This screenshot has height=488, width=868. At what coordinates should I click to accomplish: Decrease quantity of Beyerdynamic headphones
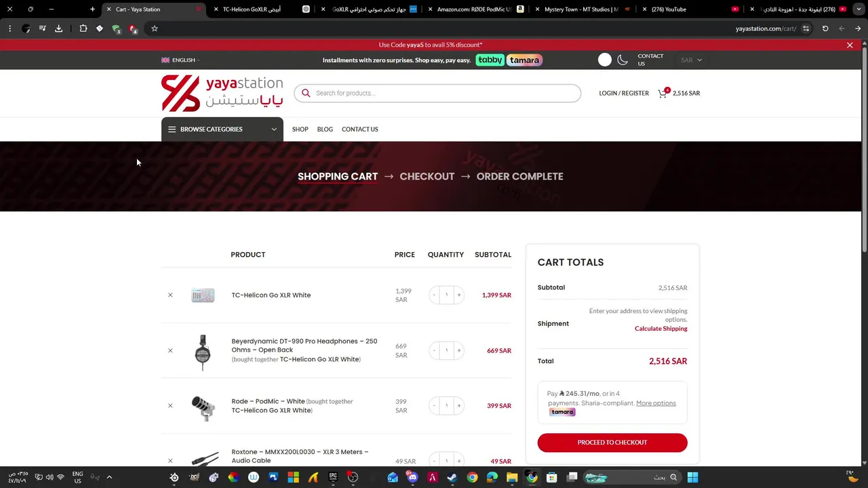click(434, 350)
